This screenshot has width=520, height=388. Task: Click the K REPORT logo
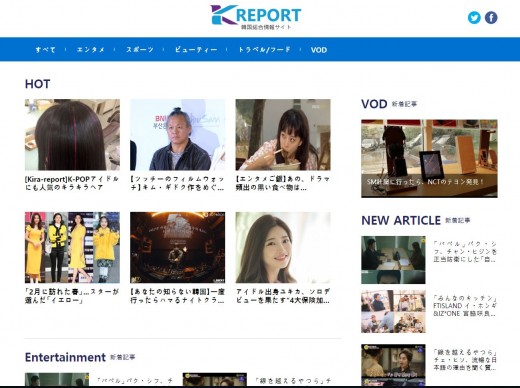point(256,17)
